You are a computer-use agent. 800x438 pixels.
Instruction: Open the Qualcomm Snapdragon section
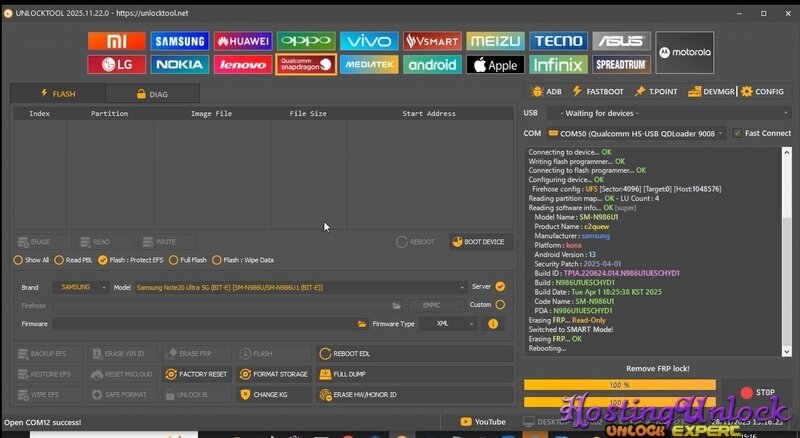point(306,65)
